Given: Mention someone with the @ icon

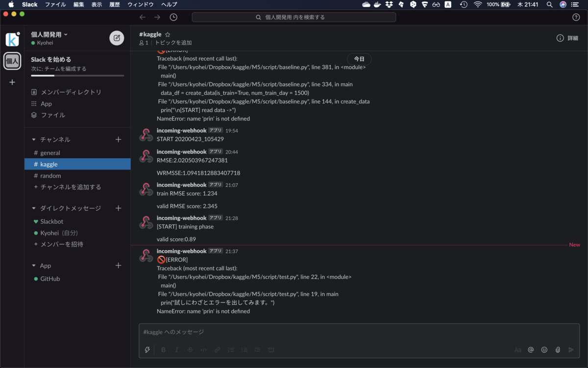Looking at the screenshot, I should [x=531, y=350].
